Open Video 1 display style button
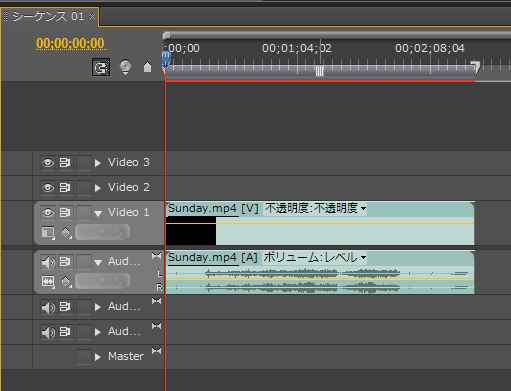The height and width of the screenshot is (391, 511). coord(48,233)
